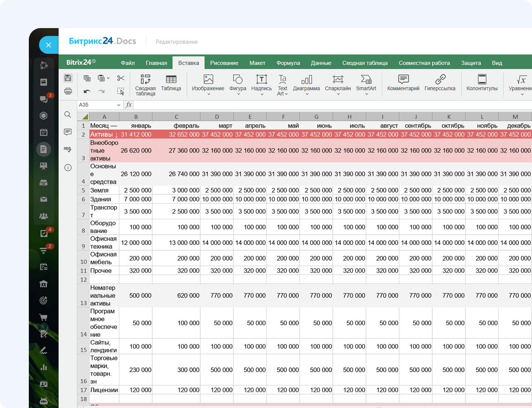Open the search panel magnifier icon

pyautogui.click(x=68, y=115)
